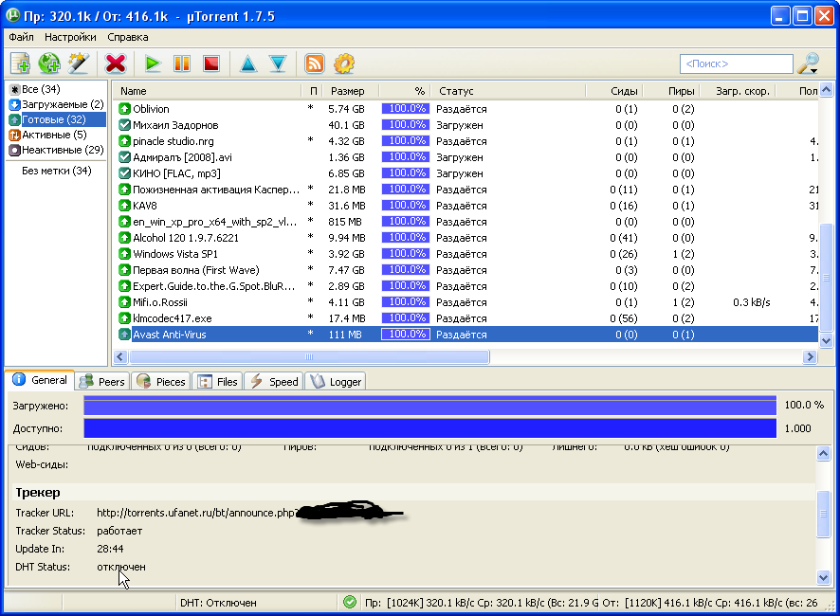Open Preferences with the orange gear icon
The image size is (840, 616).
344,63
